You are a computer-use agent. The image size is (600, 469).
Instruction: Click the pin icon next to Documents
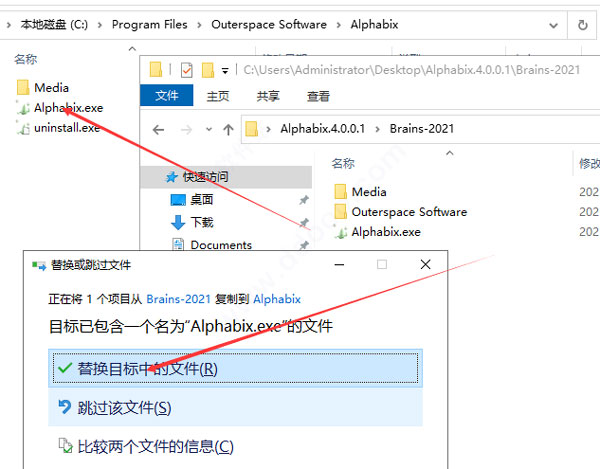[x=304, y=245]
